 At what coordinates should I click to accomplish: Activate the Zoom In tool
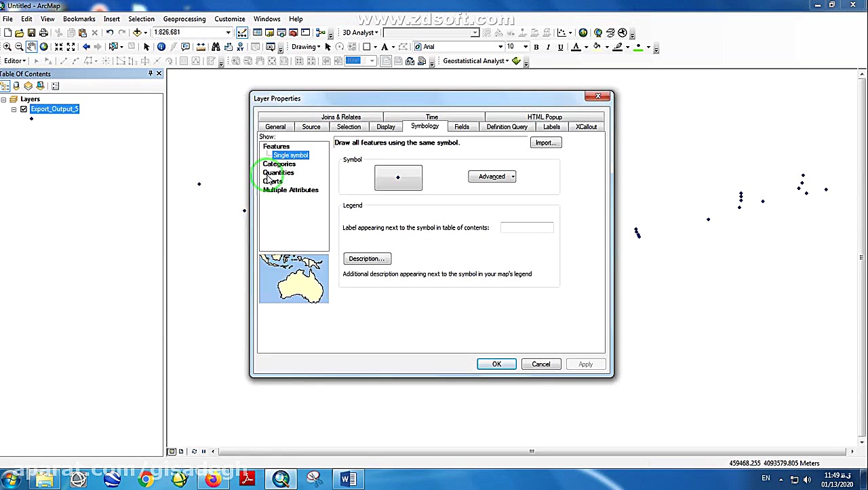click(6, 46)
